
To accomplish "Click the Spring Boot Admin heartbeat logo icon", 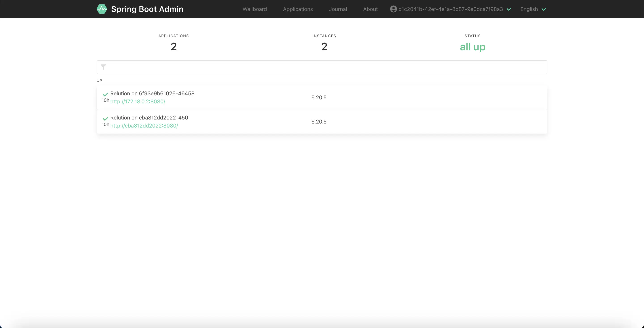I will tap(102, 9).
